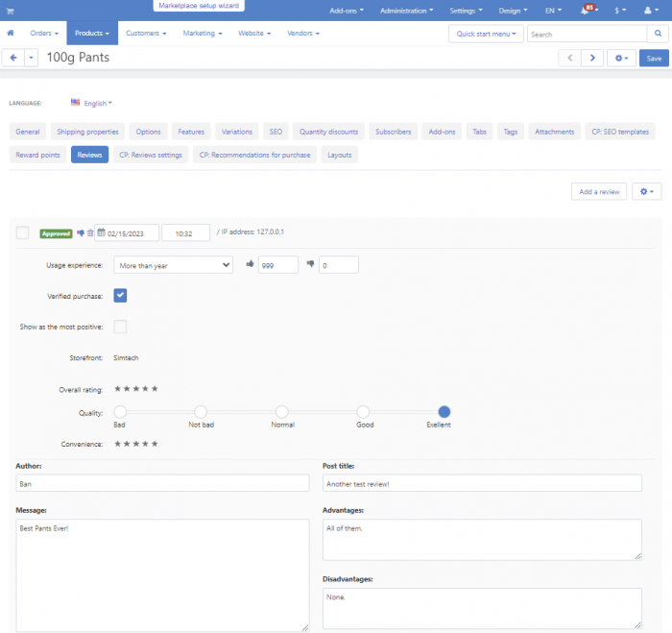Viewport: 672px width, 633px height.
Task: Click the likes count field showing 999
Action: click(x=278, y=265)
